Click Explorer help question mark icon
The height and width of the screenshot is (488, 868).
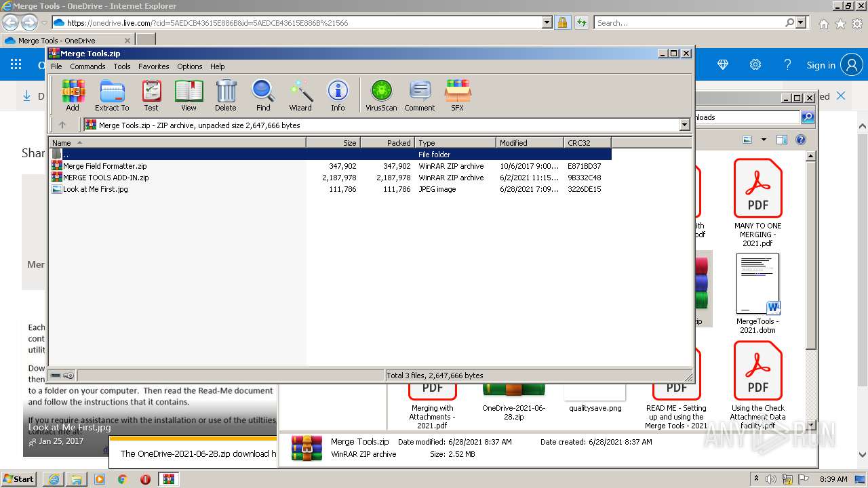pyautogui.click(x=801, y=140)
